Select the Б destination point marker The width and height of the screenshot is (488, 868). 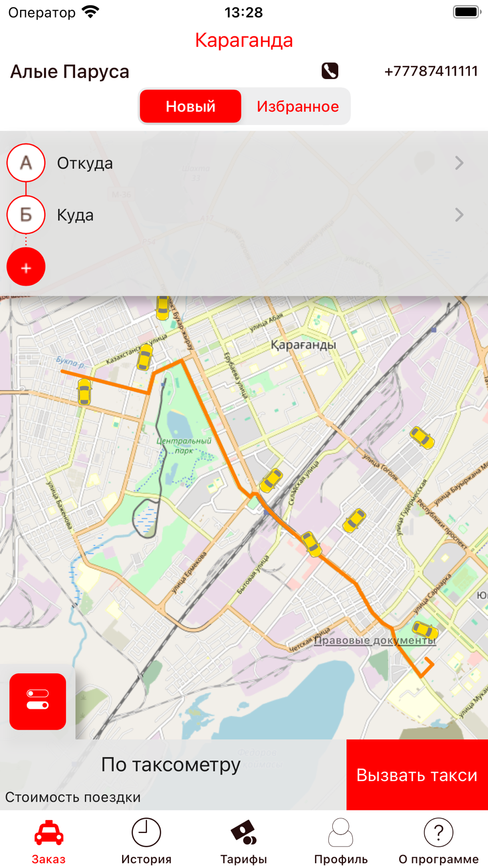pyautogui.click(x=26, y=214)
